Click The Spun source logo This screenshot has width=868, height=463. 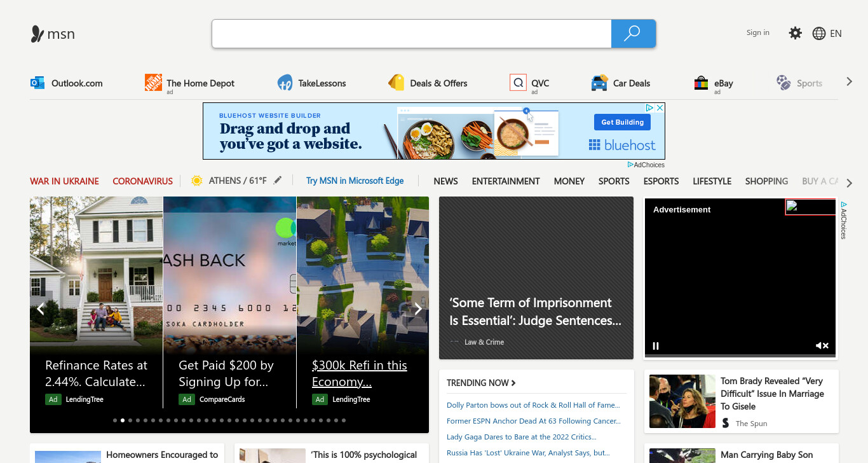pyautogui.click(x=726, y=423)
